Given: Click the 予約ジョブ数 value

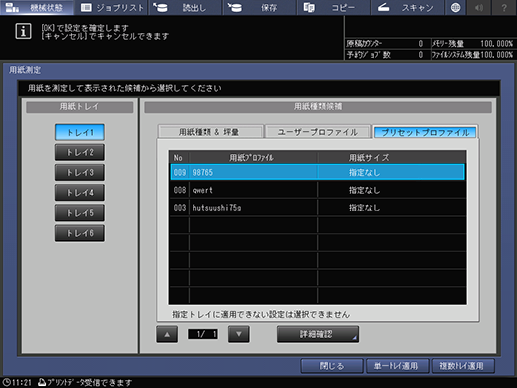Looking at the screenshot, I should click(x=421, y=55).
